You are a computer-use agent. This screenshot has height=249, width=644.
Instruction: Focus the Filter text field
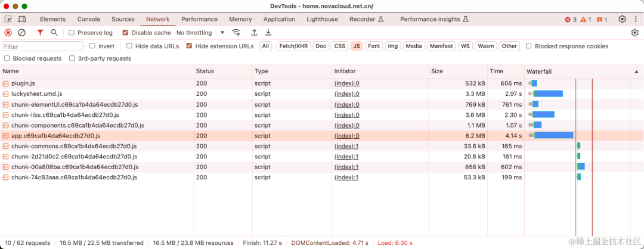point(43,46)
